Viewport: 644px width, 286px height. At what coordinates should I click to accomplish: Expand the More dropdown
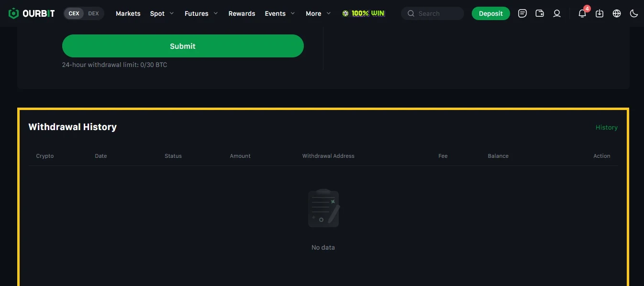(318, 13)
